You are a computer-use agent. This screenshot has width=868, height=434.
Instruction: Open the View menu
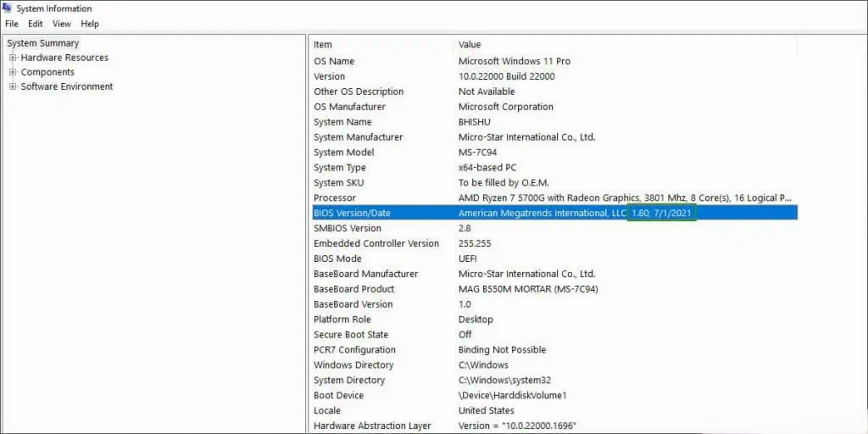(x=62, y=24)
